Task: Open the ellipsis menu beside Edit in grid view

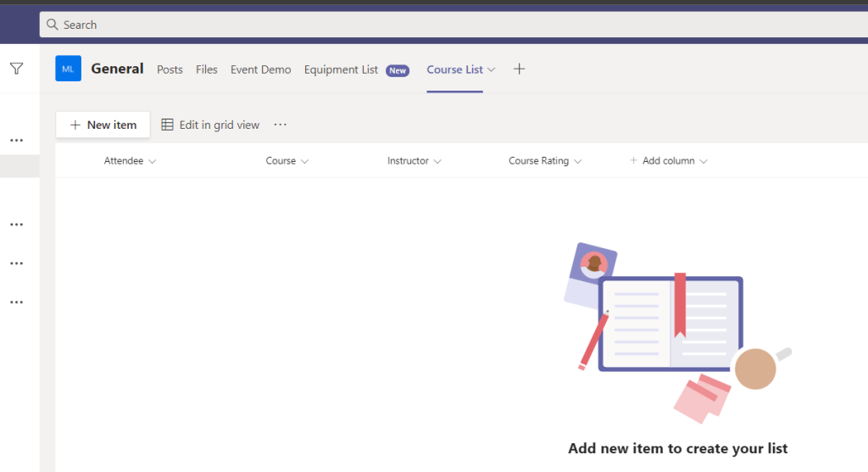Action: pyautogui.click(x=281, y=125)
